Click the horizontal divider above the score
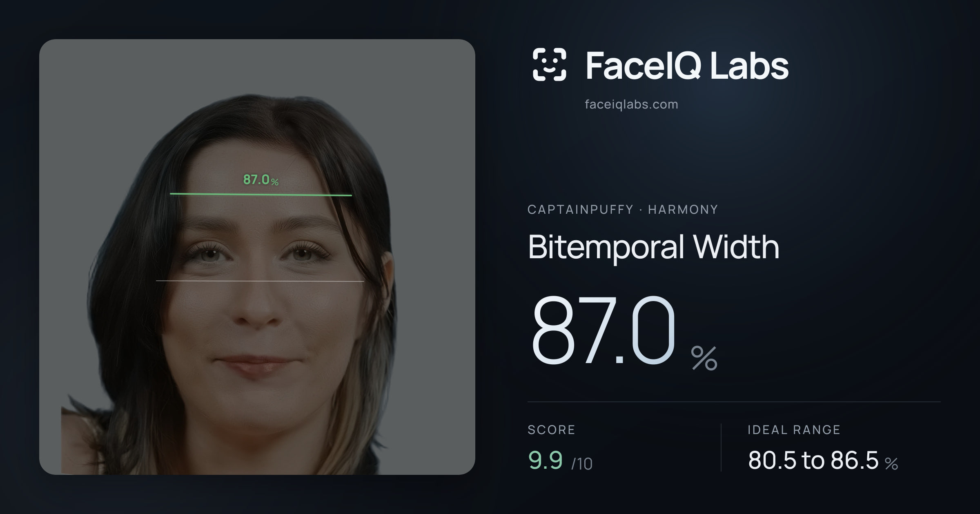The width and height of the screenshot is (980, 514). (x=734, y=402)
